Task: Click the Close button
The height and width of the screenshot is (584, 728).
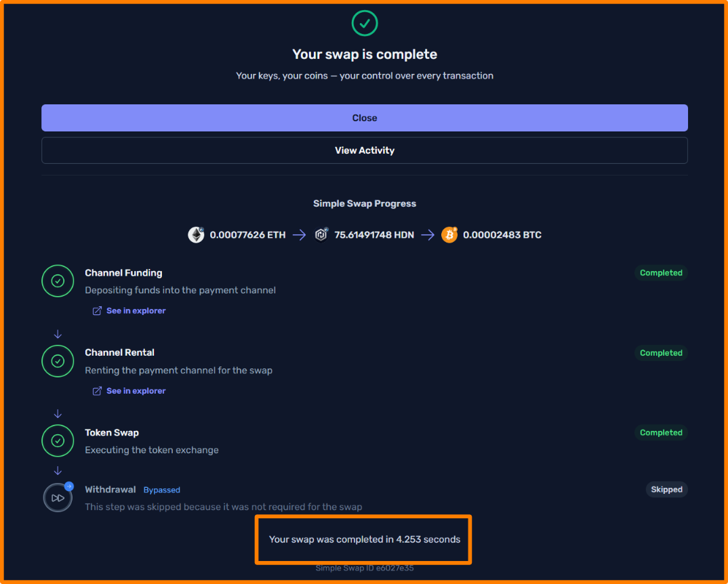Action: pos(365,118)
